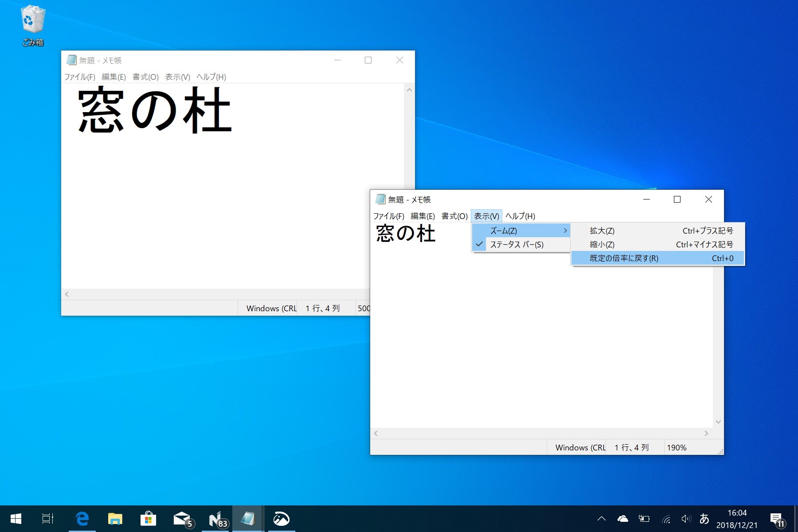Open the Windows Start menu
This screenshot has height=532, width=798.
[16, 518]
